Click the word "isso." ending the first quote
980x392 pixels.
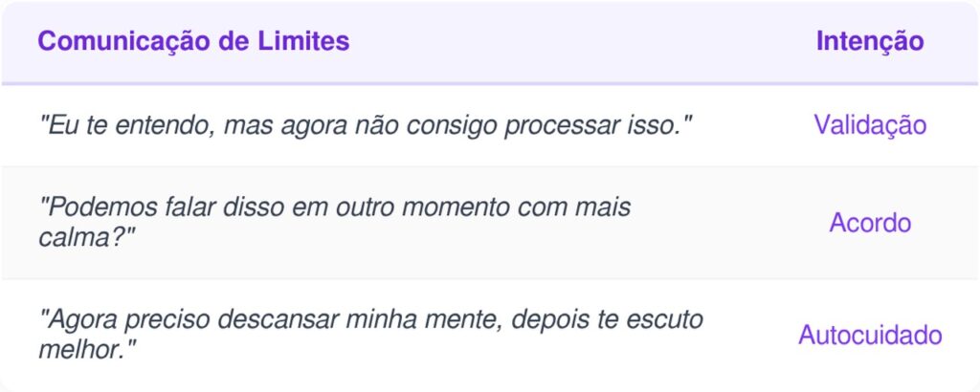pos(656,125)
